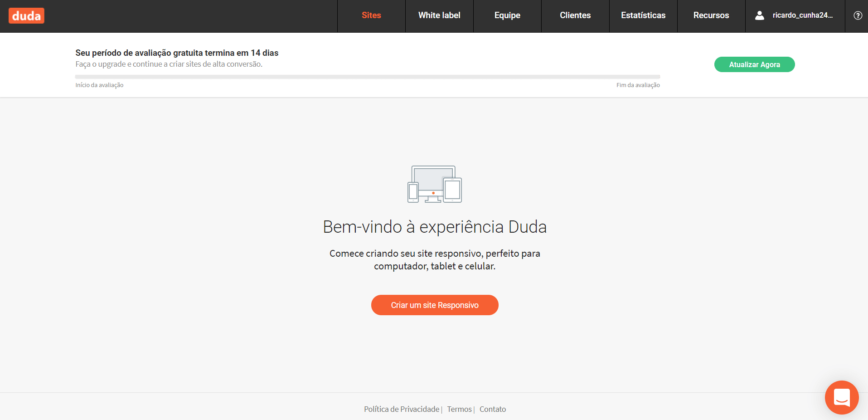The image size is (868, 420).
Task: Open the help question mark icon
Action: (x=858, y=15)
